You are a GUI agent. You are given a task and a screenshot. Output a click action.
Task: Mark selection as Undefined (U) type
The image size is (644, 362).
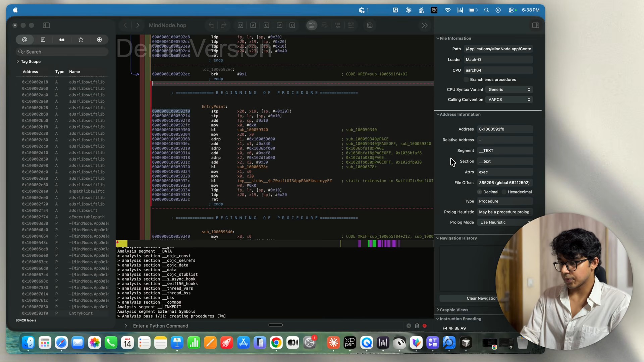coord(292,25)
